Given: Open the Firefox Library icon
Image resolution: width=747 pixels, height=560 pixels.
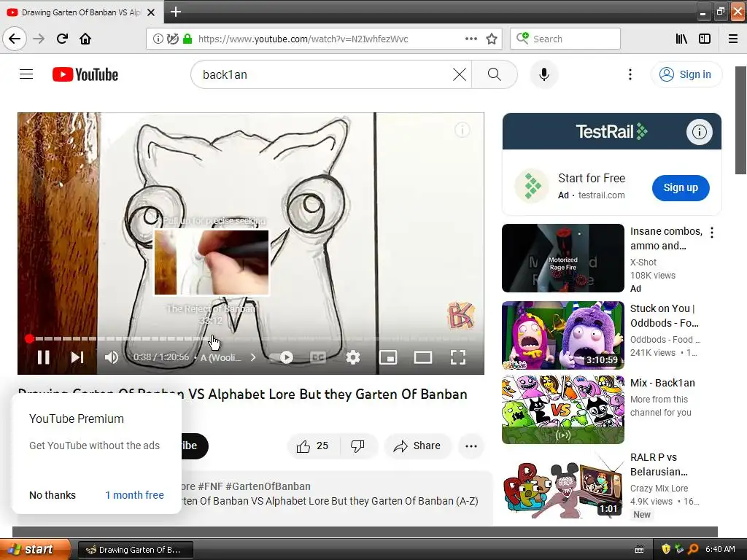Looking at the screenshot, I should pos(681,39).
